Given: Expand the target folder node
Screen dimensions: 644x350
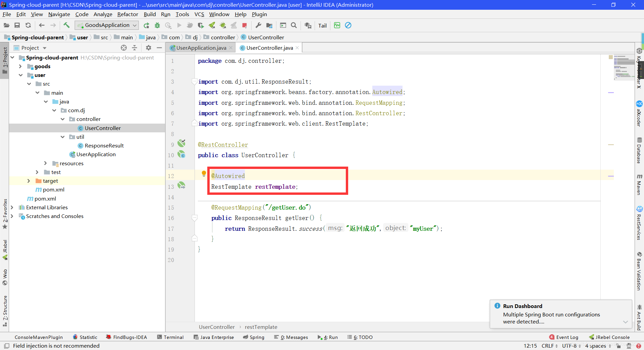Looking at the screenshot, I should coord(29,181).
